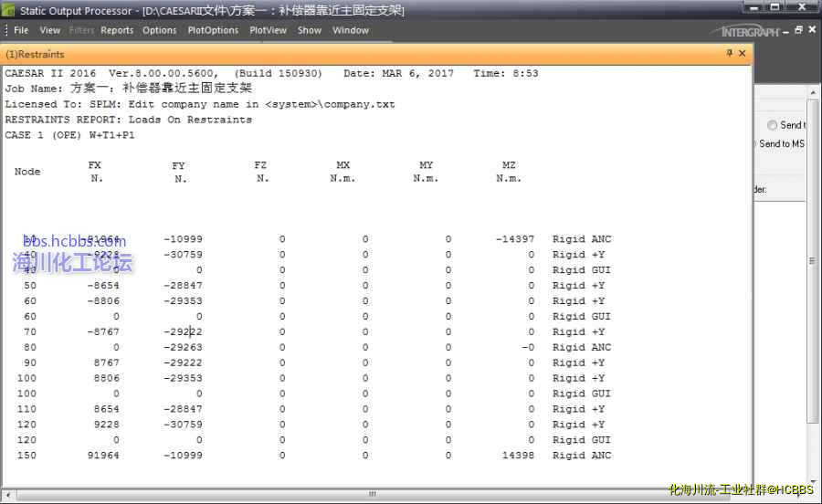Open the PlotOptions menu
This screenshot has width=822, height=504.
pos(213,30)
